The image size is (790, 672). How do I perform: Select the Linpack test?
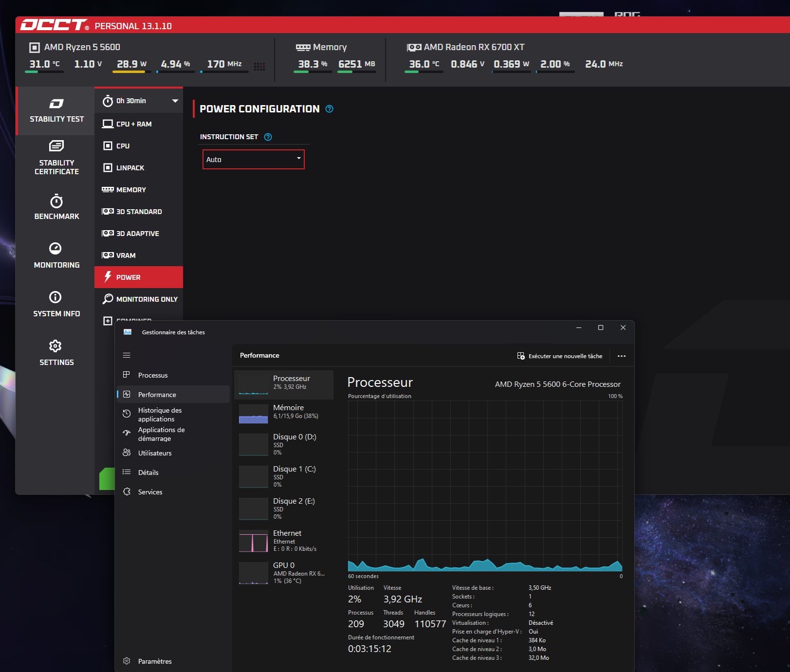(x=139, y=168)
